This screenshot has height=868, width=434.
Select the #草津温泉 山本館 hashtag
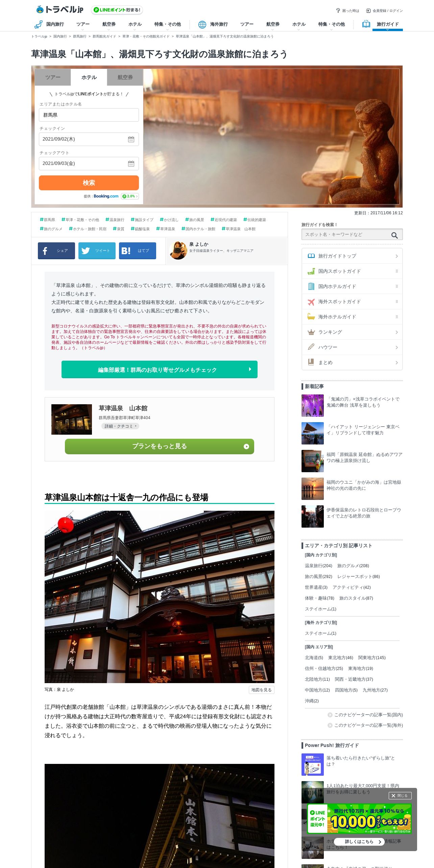(239, 229)
